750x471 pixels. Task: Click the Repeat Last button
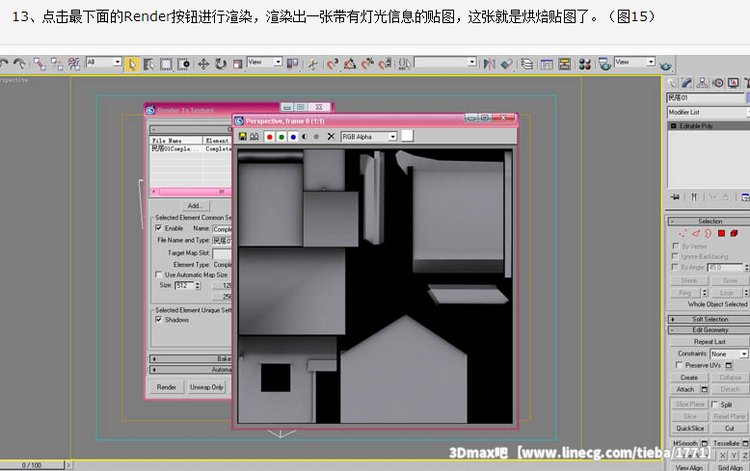[x=710, y=342]
